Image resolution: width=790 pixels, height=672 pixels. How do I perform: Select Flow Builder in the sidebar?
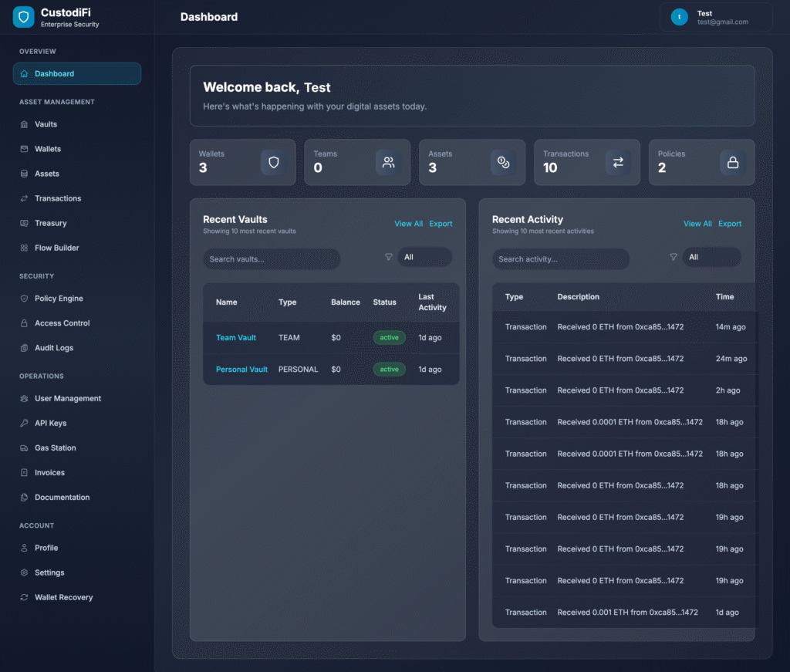(x=76, y=248)
